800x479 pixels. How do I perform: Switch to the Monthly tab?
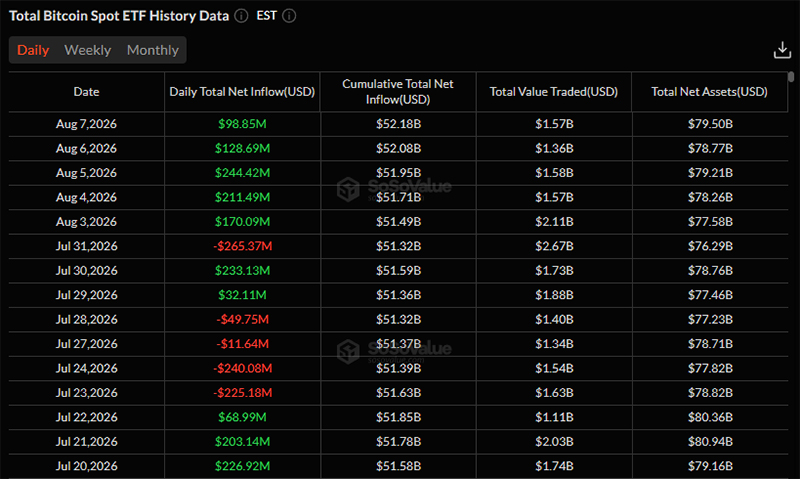point(153,50)
